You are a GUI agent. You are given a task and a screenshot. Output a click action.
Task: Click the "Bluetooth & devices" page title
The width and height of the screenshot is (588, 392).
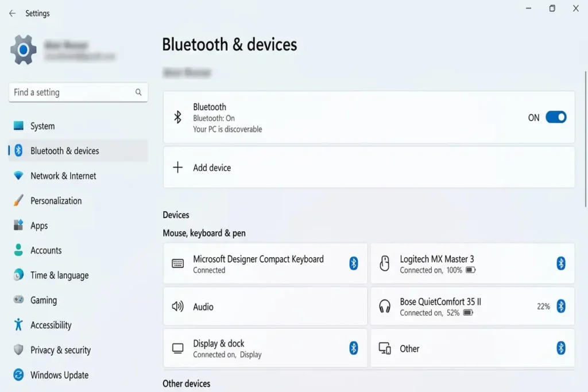click(230, 44)
